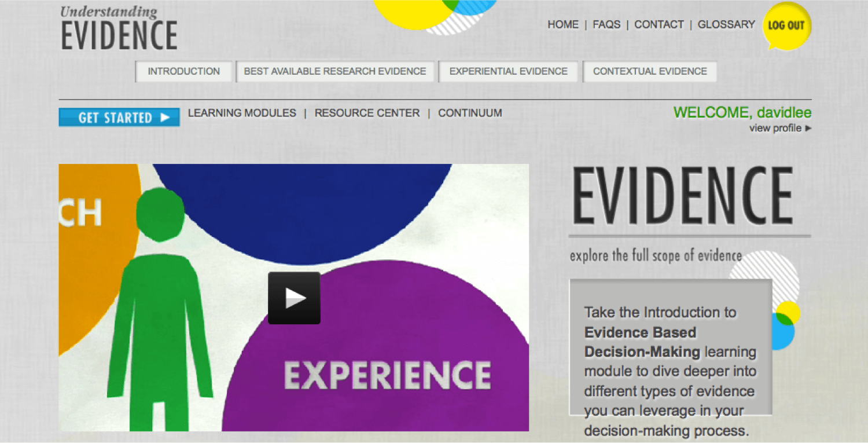Switch to the Introduction tab
The height and width of the screenshot is (443, 868).
[184, 71]
